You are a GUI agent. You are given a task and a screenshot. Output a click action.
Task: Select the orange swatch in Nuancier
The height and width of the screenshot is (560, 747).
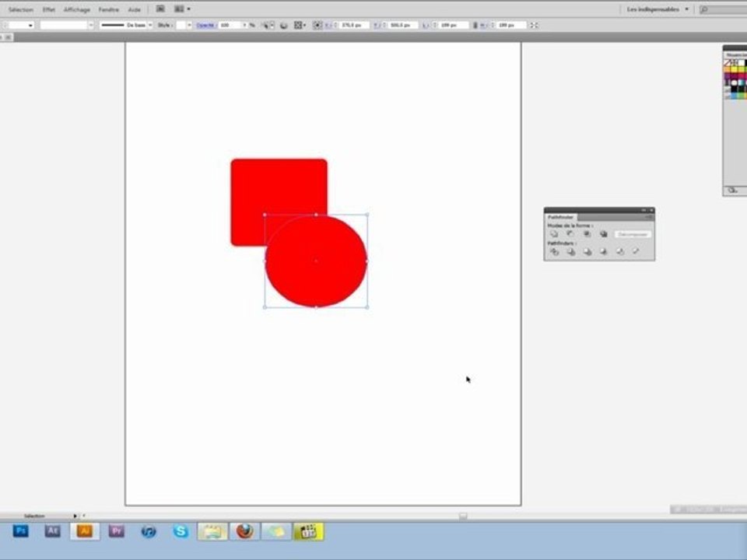(x=728, y=69)
